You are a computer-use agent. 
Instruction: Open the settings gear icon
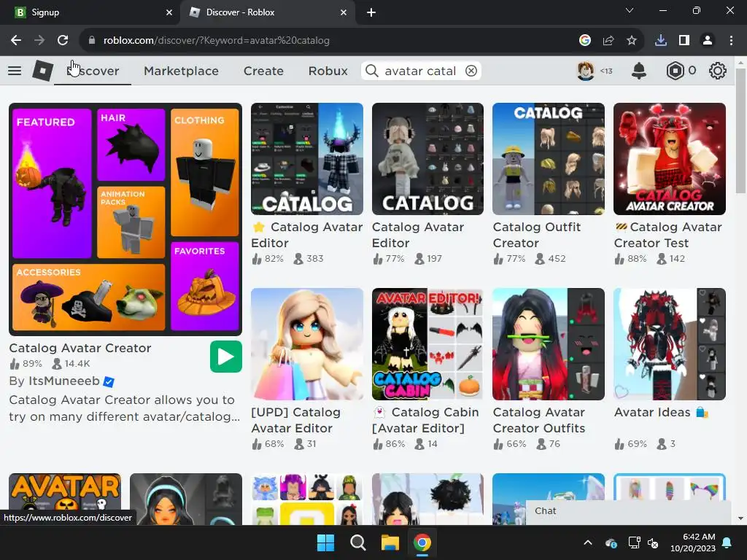(x=718, y=71)
